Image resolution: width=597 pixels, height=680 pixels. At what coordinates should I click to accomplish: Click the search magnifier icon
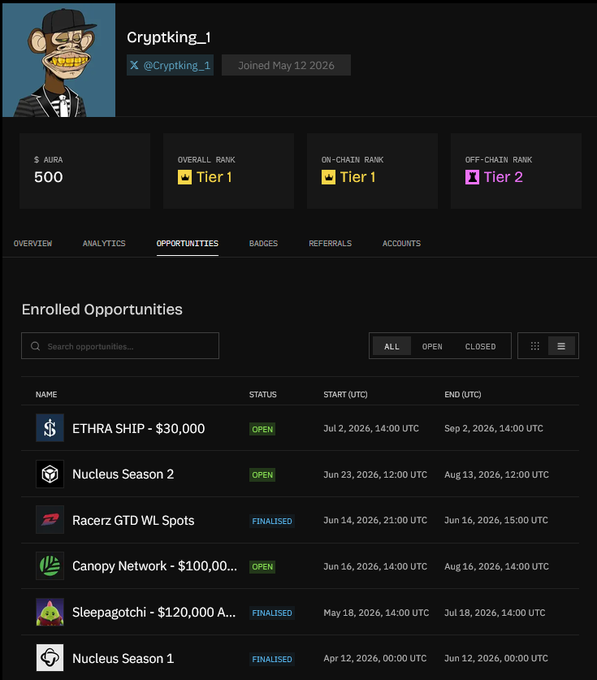pos(36,346)
